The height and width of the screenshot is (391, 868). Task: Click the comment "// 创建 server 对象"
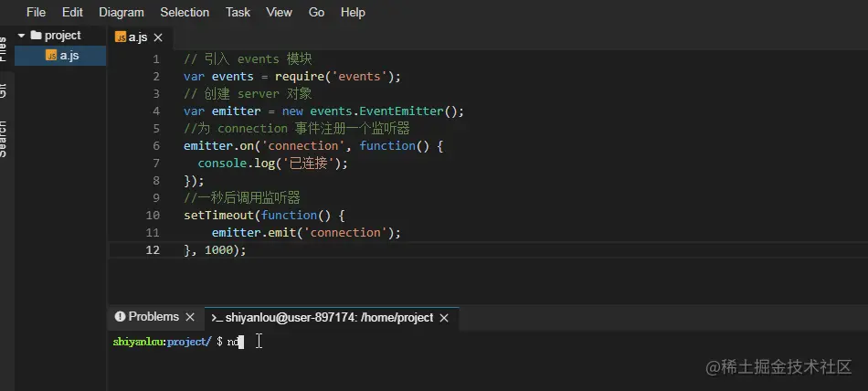248,93
